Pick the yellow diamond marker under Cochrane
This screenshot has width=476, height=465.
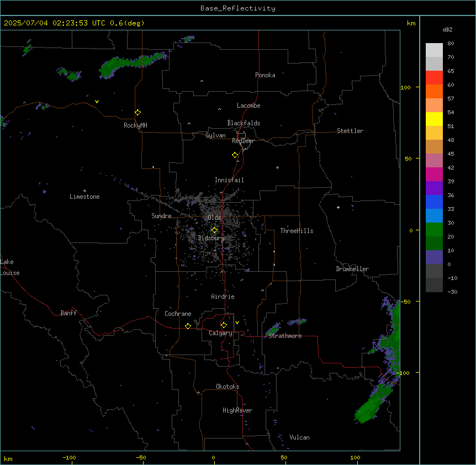click(x=188, y=326)
